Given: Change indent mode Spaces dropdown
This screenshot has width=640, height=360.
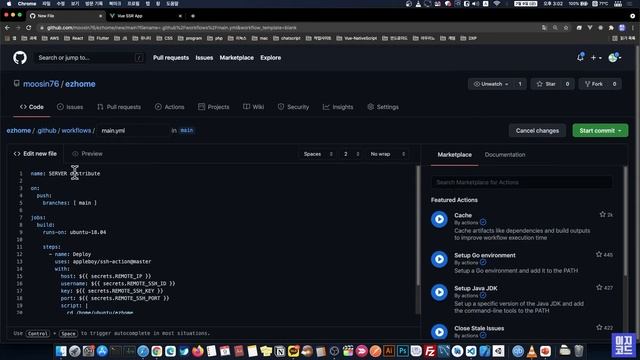Looking at the screenshot, I should (318, 154).
